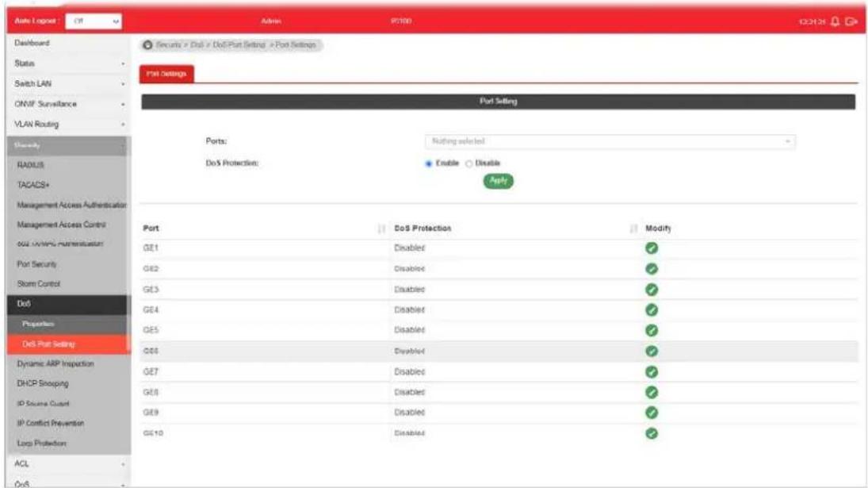Screen dimensions: 868x488
Task: Click the GE10 modify check icon
Action: [652, 433]
